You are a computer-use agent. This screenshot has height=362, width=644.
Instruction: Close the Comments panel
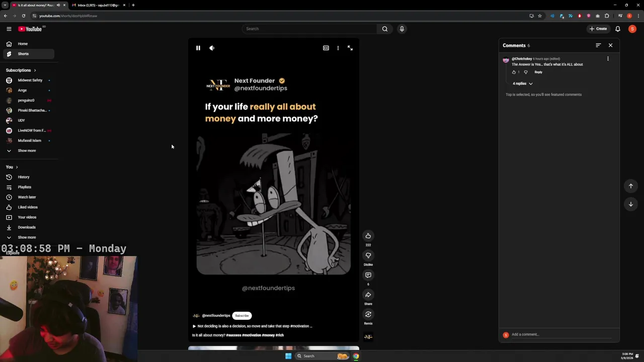611,45
